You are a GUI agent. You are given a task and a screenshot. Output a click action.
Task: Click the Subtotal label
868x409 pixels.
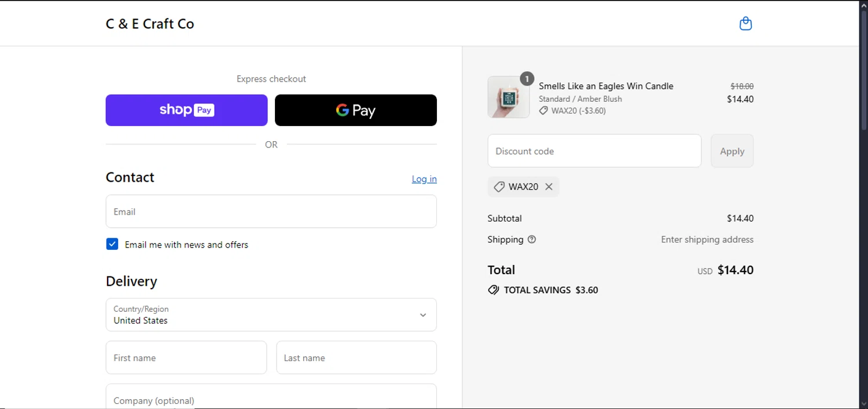[x=505, y=218]
